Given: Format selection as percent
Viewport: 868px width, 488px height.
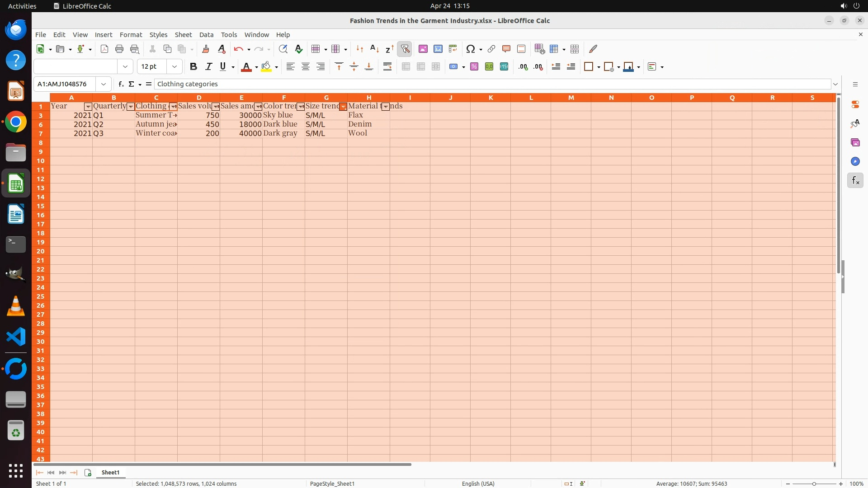Looking at the screenshot, I should (x=474, y=67).
